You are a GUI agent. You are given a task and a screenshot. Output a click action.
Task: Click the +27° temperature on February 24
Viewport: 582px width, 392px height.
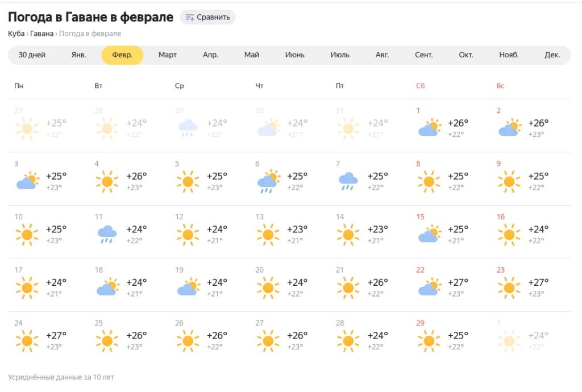[x=56, y=336]
